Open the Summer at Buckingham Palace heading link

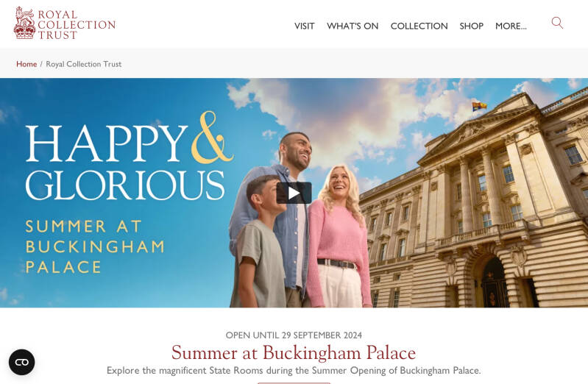point(294,352)
